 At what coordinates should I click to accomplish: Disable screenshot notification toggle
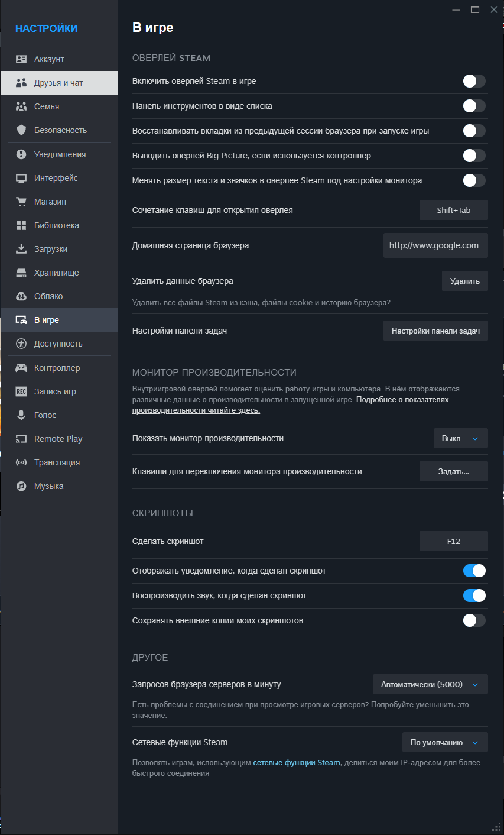pos(474,571)
